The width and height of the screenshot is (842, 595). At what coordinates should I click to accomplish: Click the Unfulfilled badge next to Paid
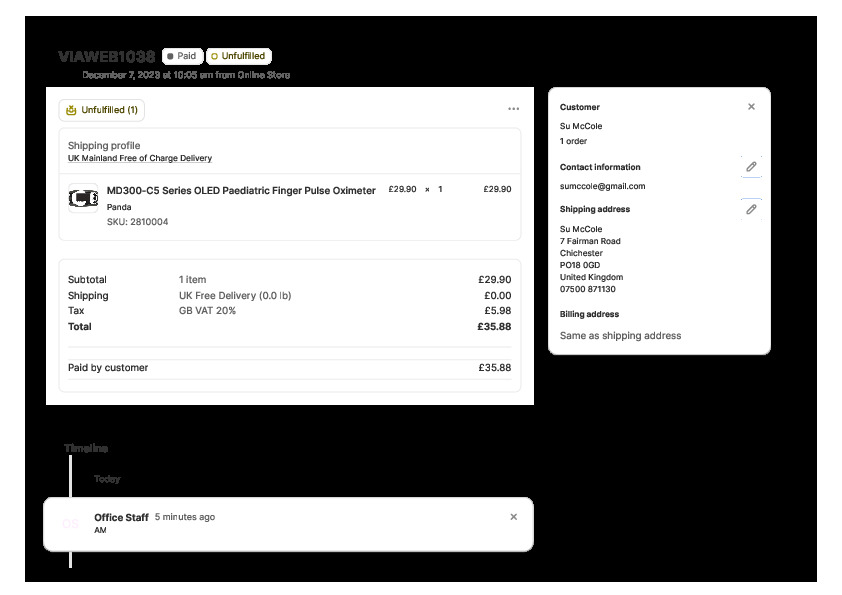pyautogui.click(x=238, y=57)
